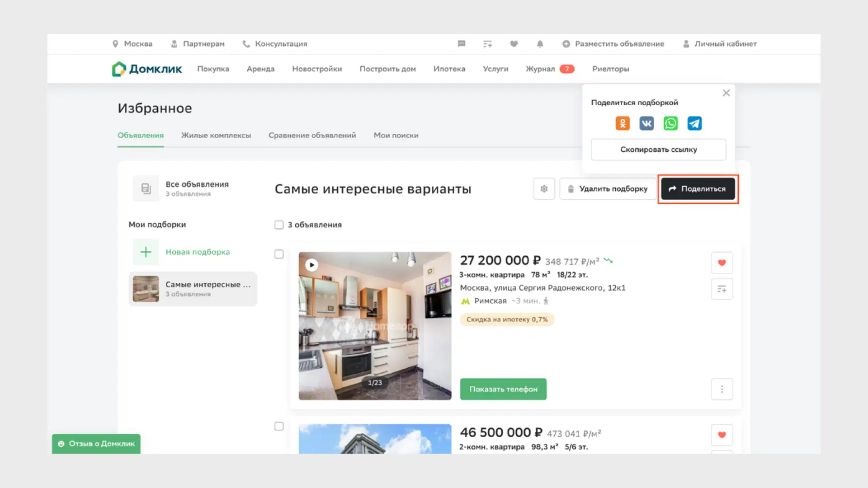Tick checkbox for the 27 200 000 ₽ listing

pyautogui.click(x=279, y=254)
